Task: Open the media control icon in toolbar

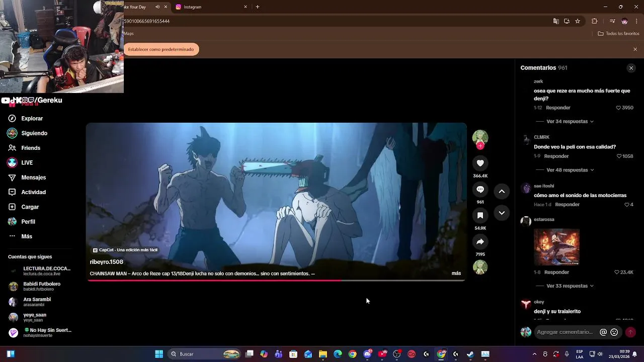Action: [612, 21]
